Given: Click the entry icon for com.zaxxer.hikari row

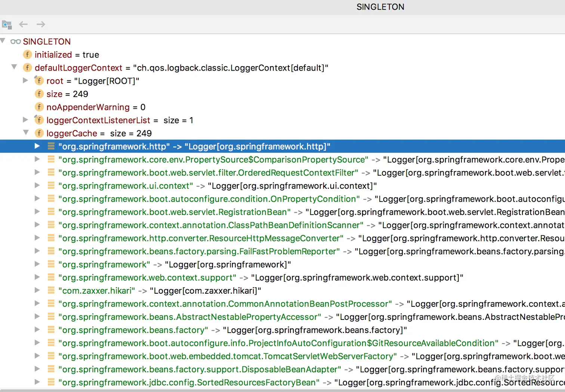Looking at the screenshot, I should 51,290.
